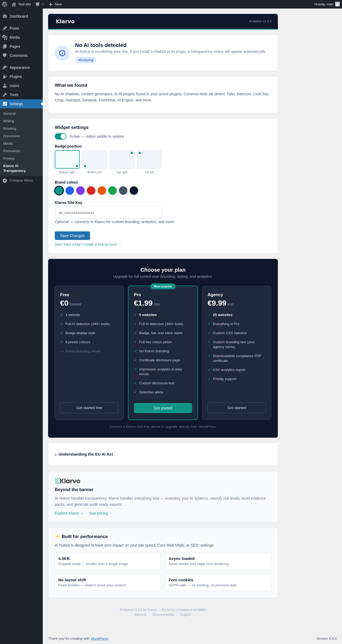Select Bottom right badge position
342x644 pixels.
click(x=67, y=160)
